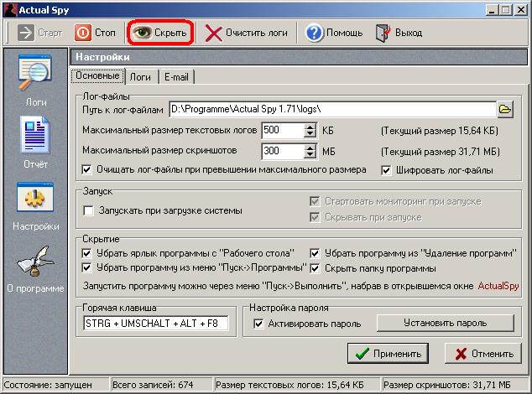
Task: Open Помощь help
Action: [x=334, y=33]
